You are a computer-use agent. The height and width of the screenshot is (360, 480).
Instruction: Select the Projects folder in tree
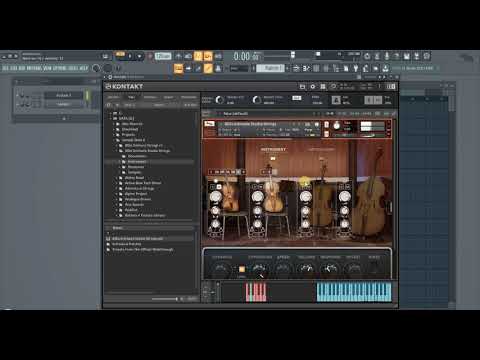click(x=128, y=135)
